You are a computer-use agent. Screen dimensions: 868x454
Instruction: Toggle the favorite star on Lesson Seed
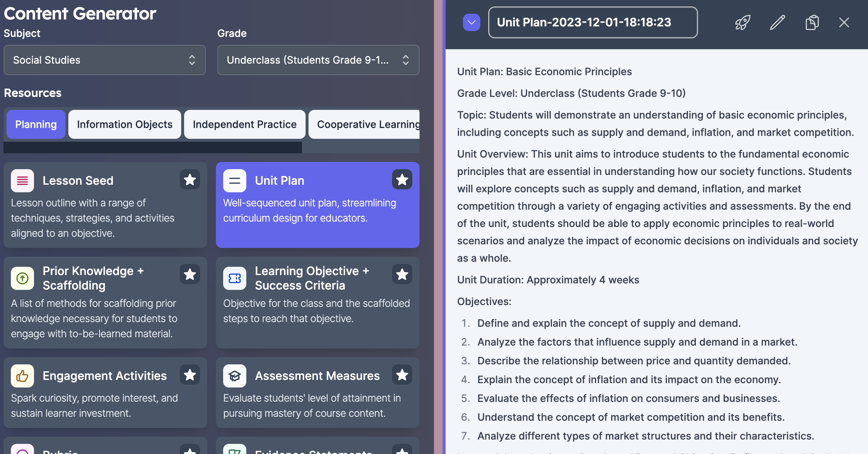190,179
